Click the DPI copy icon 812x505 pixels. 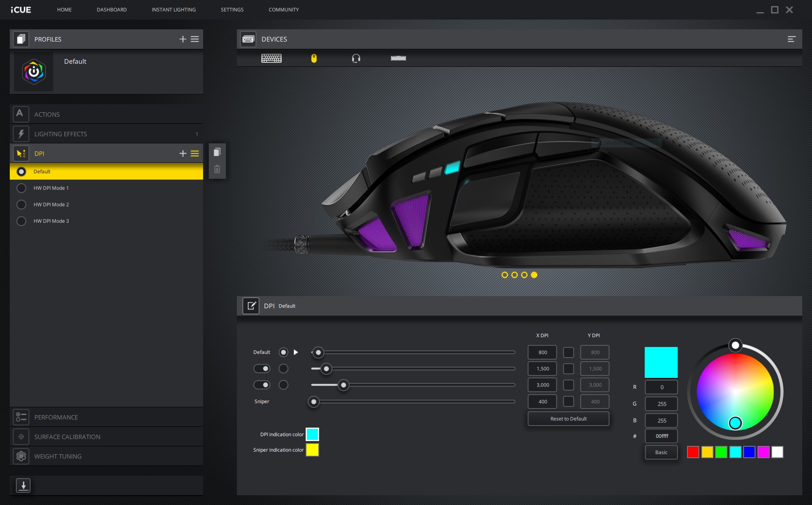[x=217, y=152]
